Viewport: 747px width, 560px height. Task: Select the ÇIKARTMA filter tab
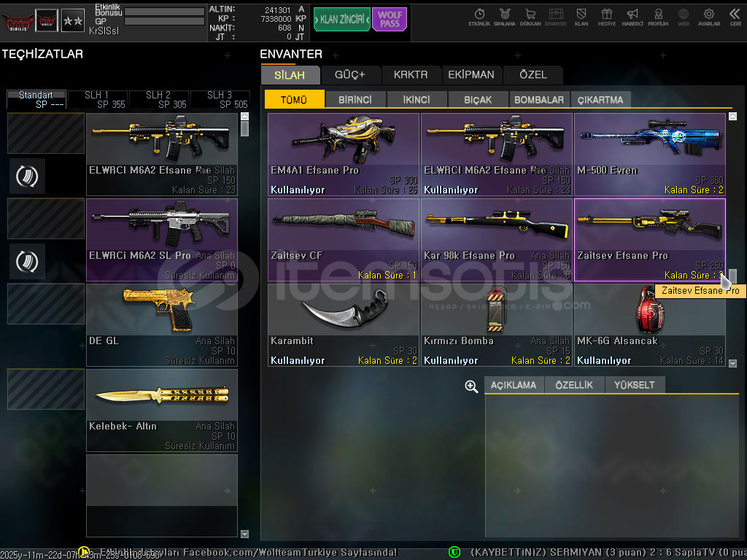[600, 100]
